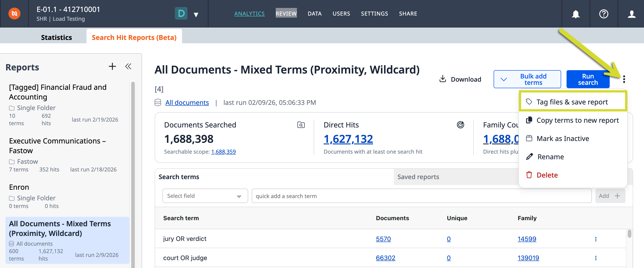Open row menu for jury OR verdict
Viewport: 644px width, 268px height.
595,239
